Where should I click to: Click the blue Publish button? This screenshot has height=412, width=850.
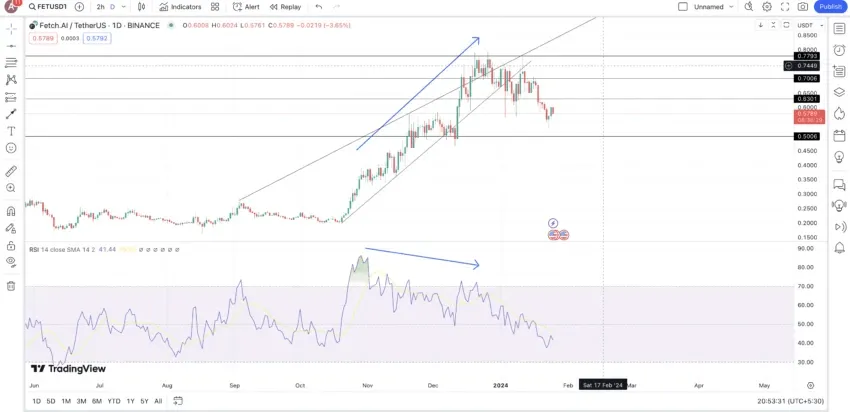tap(830, 7)
